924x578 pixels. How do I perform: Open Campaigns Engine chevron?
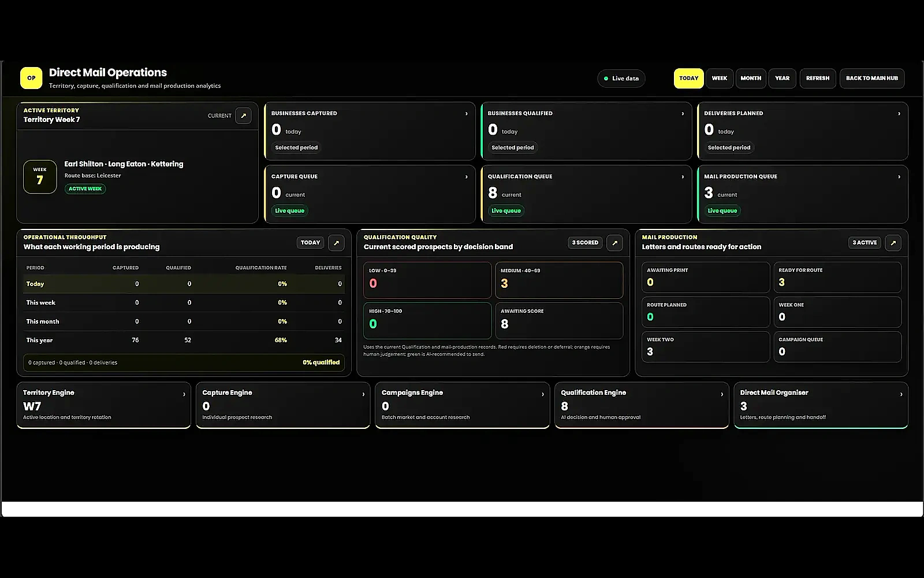pyautogui.click(x=543, y=394)
